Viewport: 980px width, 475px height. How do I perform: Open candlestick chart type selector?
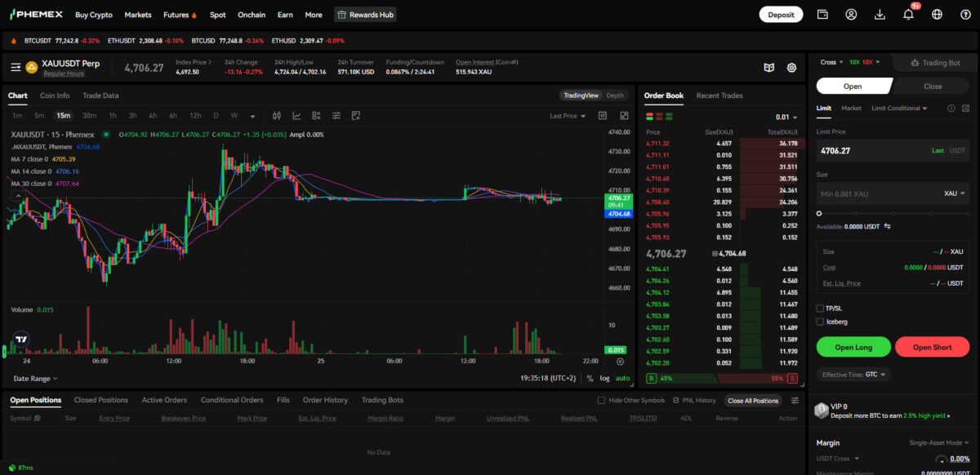click(x=277, y=116)
